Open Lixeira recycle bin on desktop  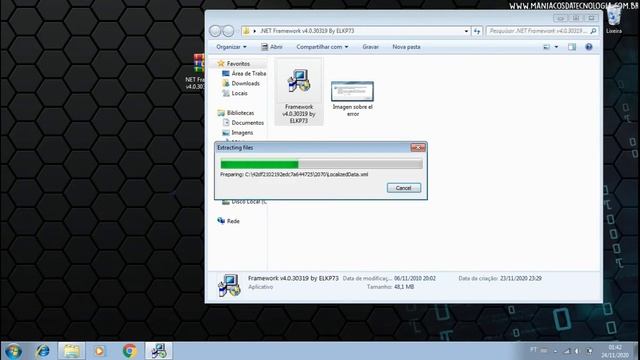[613, 20]
